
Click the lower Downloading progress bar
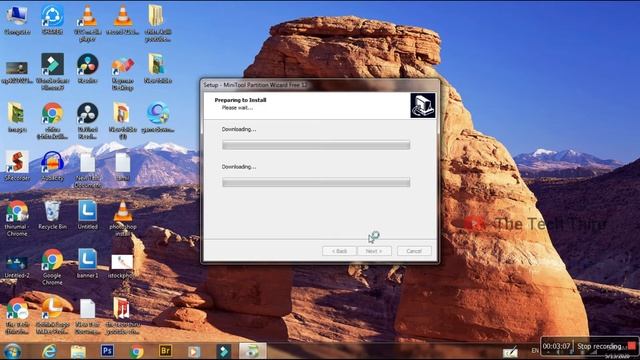(316, 182)
